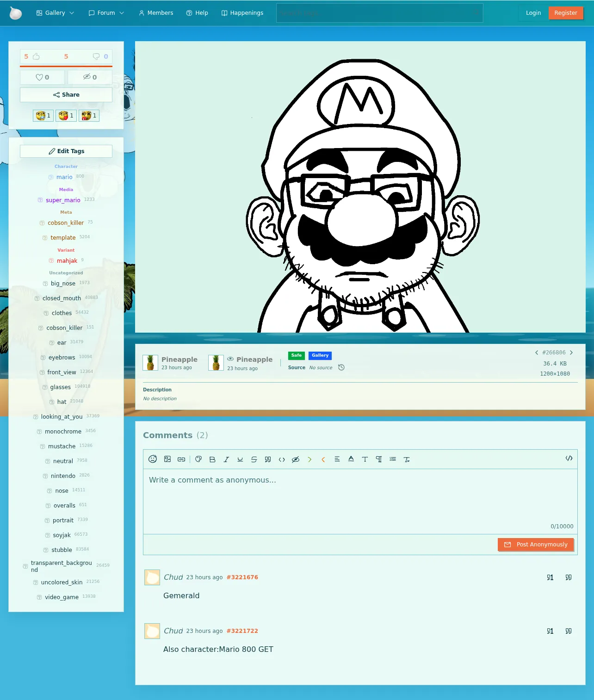Viewport: 594px width, 700px height.
Task: Open the text size options in toolbar
Action: coord(365,459)
